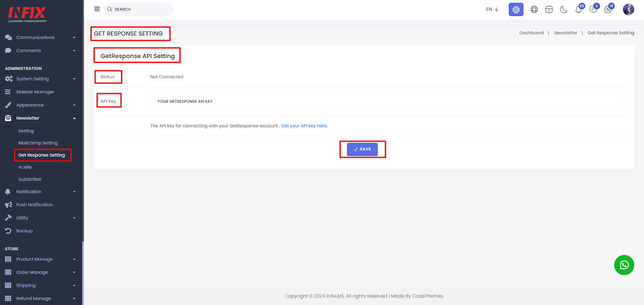The image size is (644, 305).
Task: Go to Dashboard breadcrumb link
Action: (531, 33)
